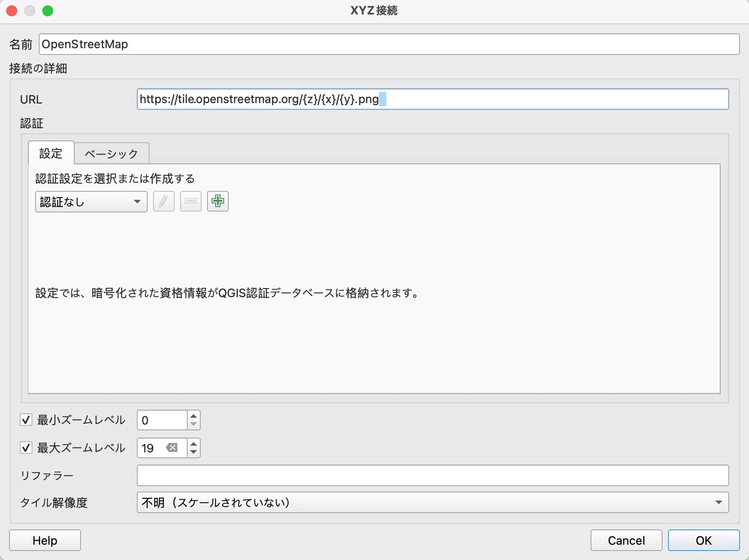749x560 pixels.
Task: Click the minimum zoom level value field
Action: pyautogui.click(x=162, y=420)
